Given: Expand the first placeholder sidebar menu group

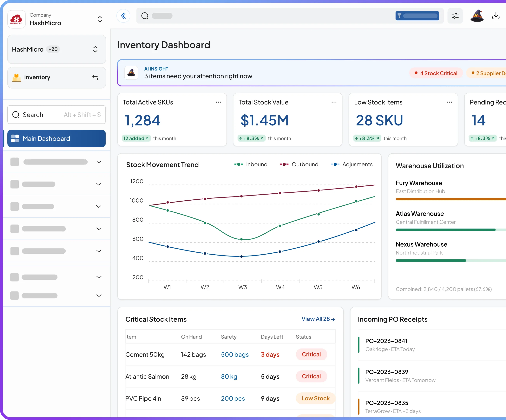Looking at the screenshot, I should click(x=99, y=162).
